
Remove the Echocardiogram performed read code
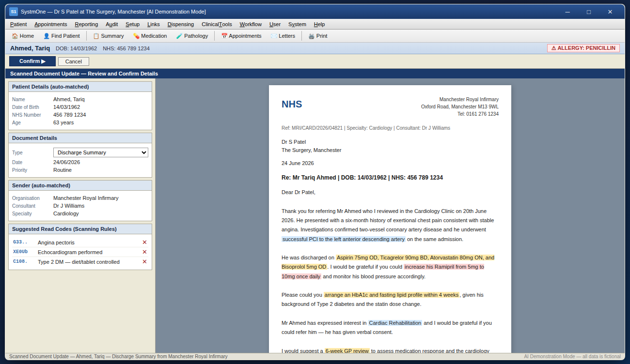(144, 252)
